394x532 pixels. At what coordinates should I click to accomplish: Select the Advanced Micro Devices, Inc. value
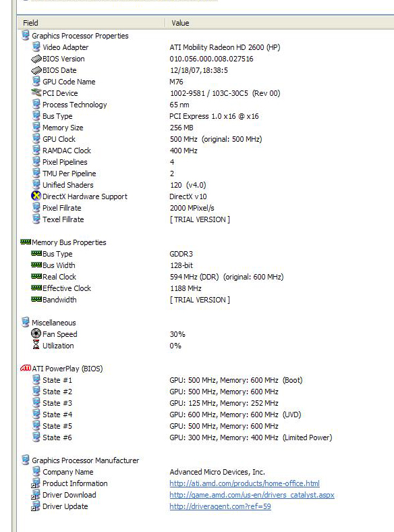tap(217, 472)
